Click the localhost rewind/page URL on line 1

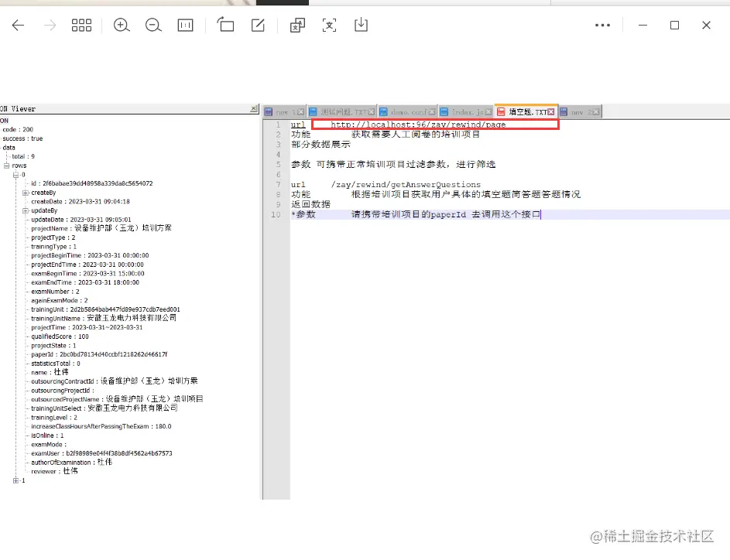click(x=418, y=125)
